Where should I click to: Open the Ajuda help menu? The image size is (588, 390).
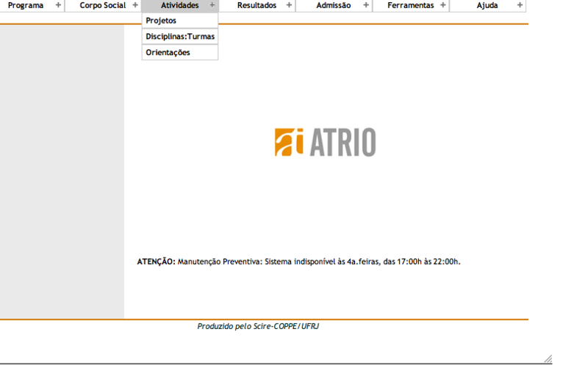pos(487,5)
